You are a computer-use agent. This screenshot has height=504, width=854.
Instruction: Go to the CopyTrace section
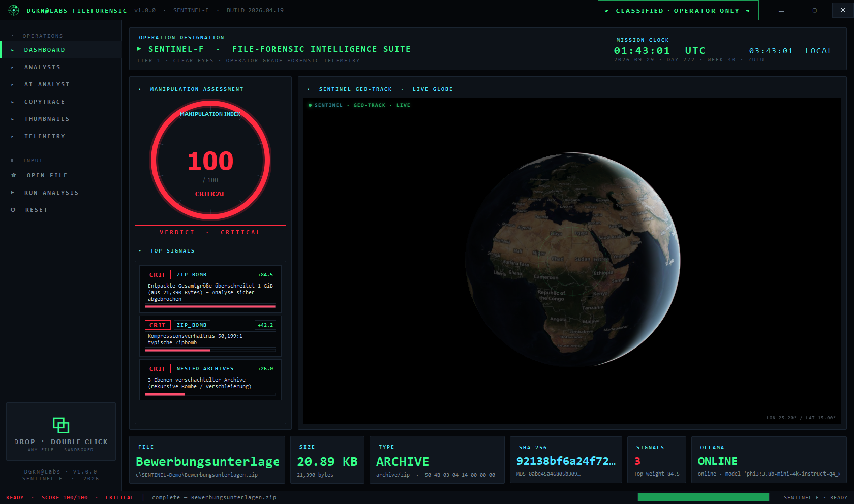pos(61,102)
